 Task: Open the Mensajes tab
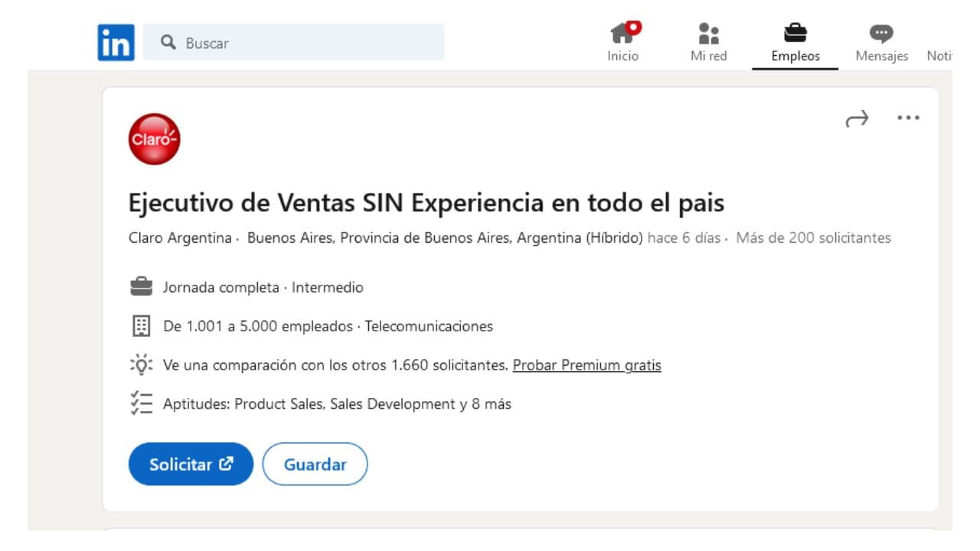point(882,42)
